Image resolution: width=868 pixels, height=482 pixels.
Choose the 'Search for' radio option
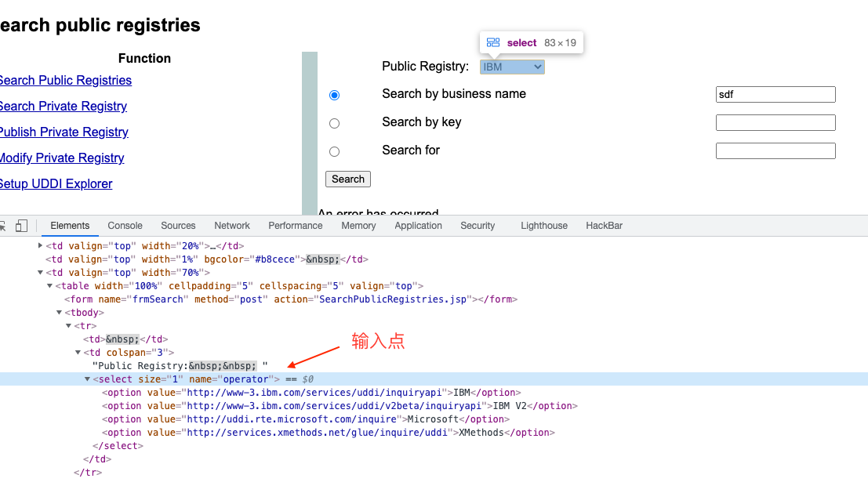(x=335, y=151)
